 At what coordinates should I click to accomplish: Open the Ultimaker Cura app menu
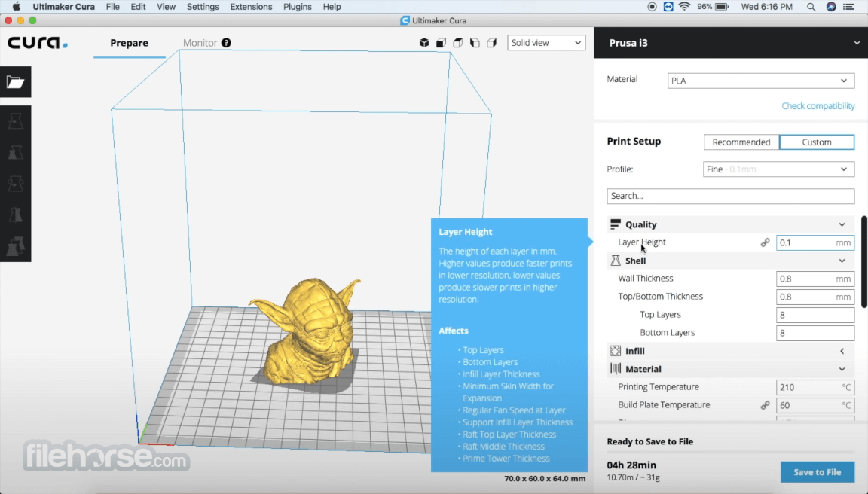[x=63, y=7]
